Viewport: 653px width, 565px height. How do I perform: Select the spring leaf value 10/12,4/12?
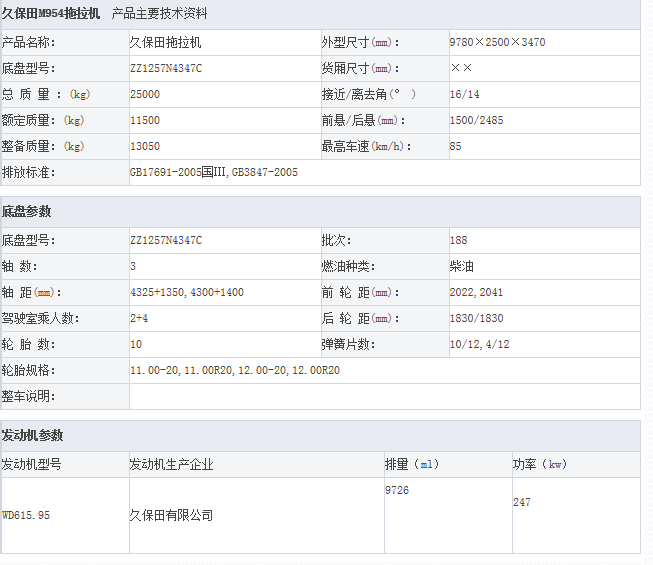(479, 344)
